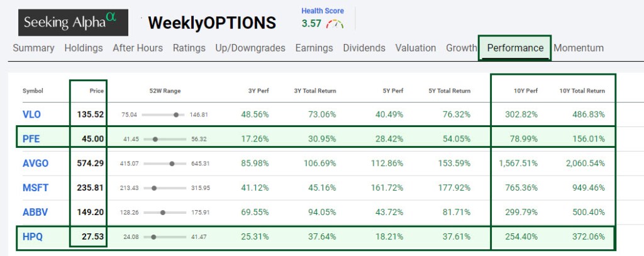Open the Summary tab

click(33, 48)
